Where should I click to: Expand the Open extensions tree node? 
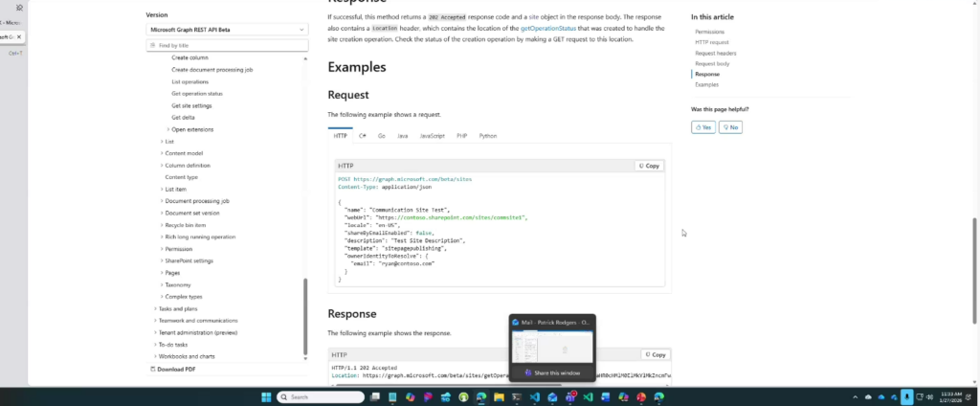pos(168,129)
